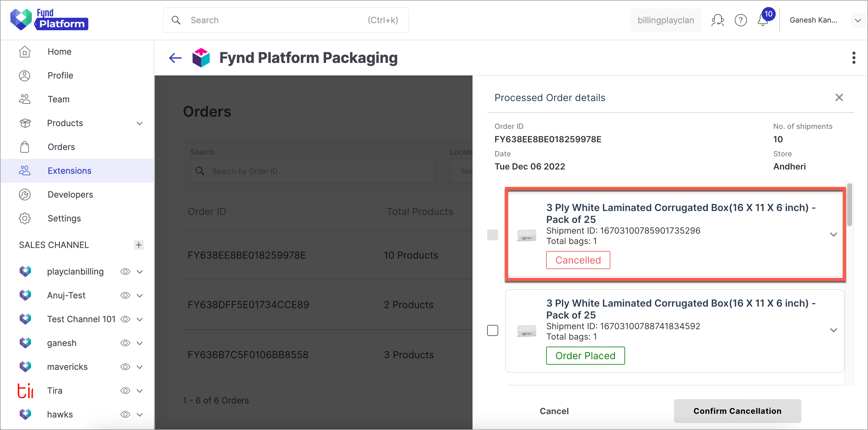
Task: Open order FY636B7C5F0106BB8558
Action: [248, 355]
